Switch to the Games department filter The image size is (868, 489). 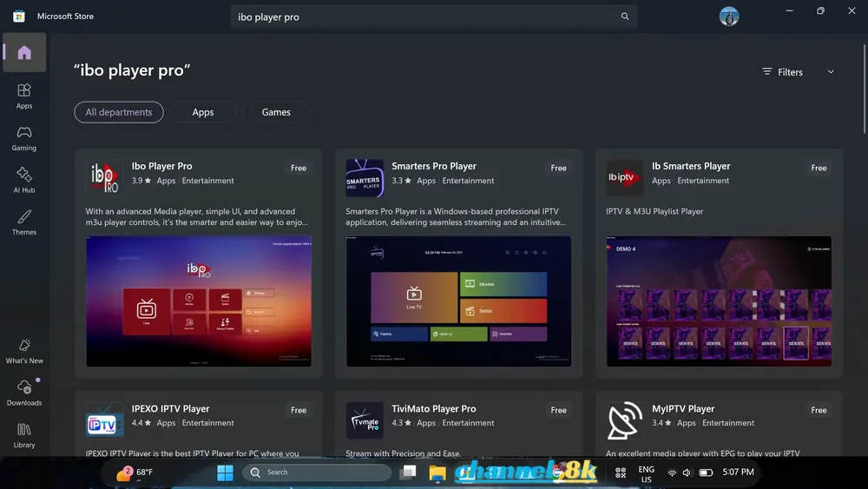[x=276, y=112]
